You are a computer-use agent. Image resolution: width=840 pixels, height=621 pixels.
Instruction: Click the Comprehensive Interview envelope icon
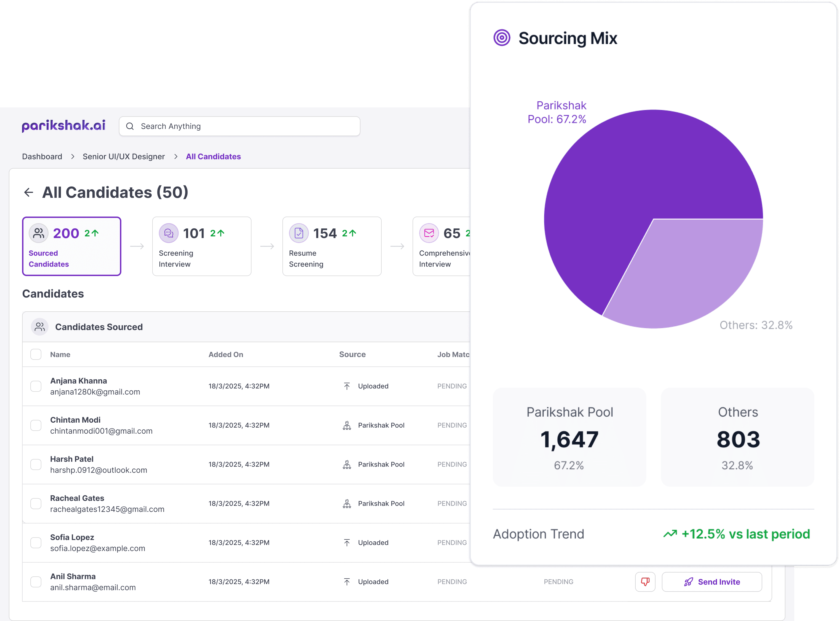(429, 233)
